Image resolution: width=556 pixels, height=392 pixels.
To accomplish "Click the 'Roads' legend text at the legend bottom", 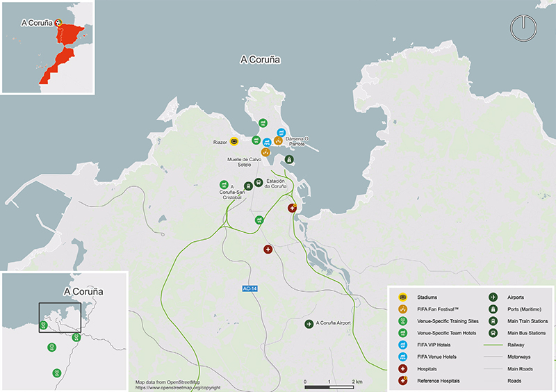I will pos(514,381).
